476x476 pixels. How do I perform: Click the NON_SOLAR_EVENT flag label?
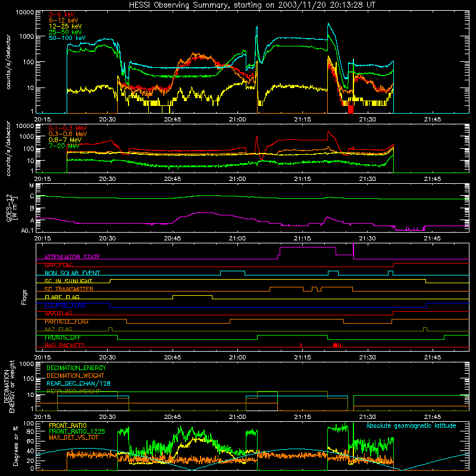click(x=72, y=273)
